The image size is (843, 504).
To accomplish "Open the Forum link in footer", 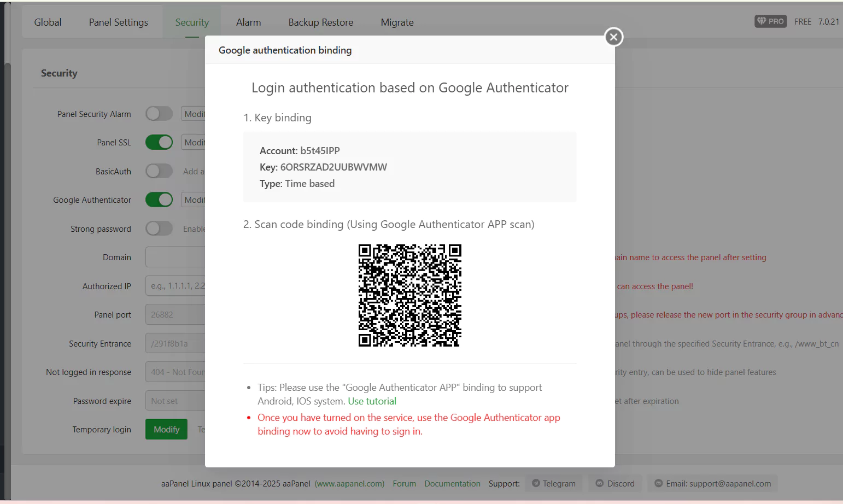I will point(405,484).
